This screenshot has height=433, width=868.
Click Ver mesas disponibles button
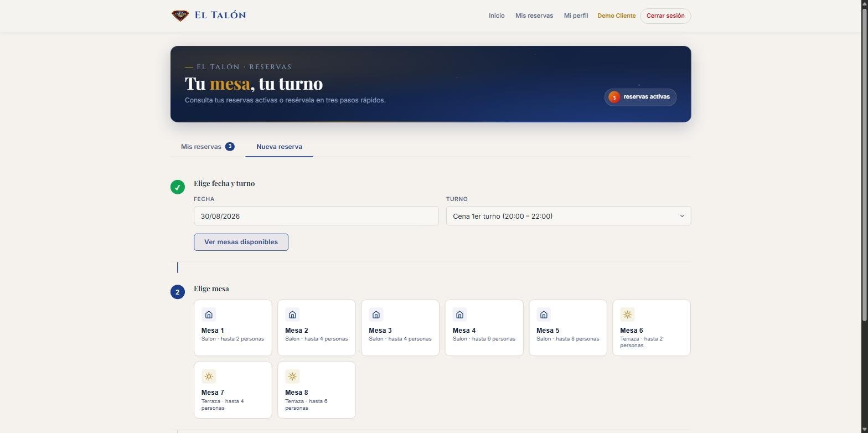pos(241,242)
